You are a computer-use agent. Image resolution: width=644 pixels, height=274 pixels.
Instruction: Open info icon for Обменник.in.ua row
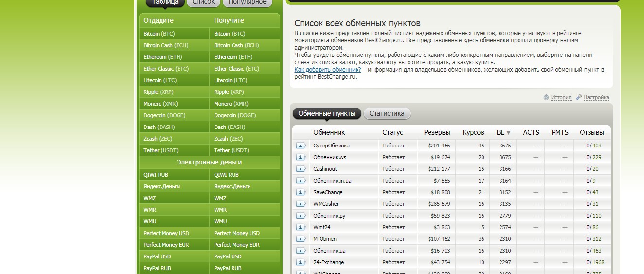(x=301, y=181)
